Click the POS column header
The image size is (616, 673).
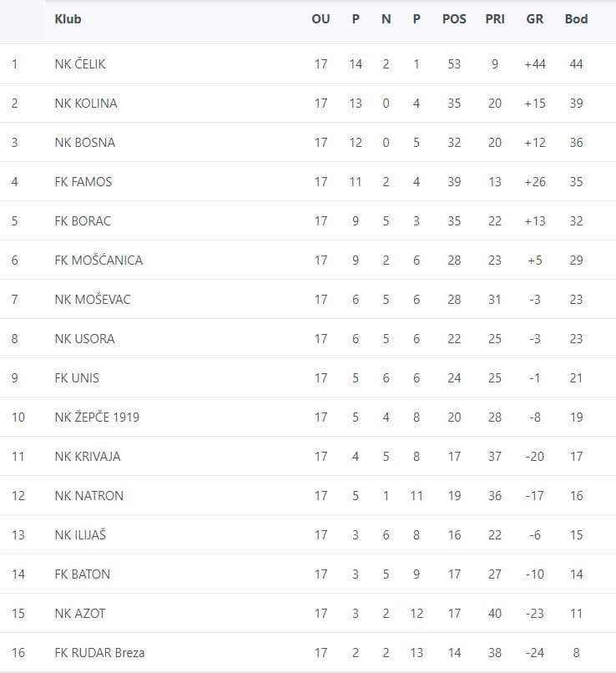(454, 19)
